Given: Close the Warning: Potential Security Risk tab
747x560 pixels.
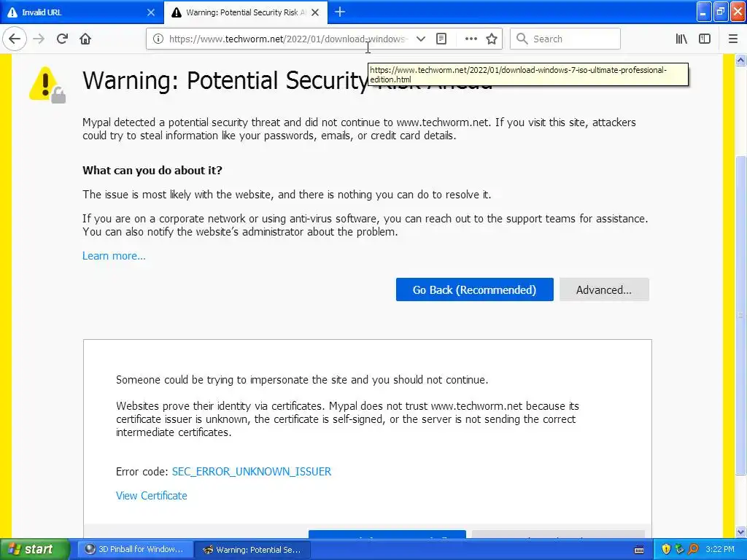Looking at the screenshot, I should coord(315,12).
